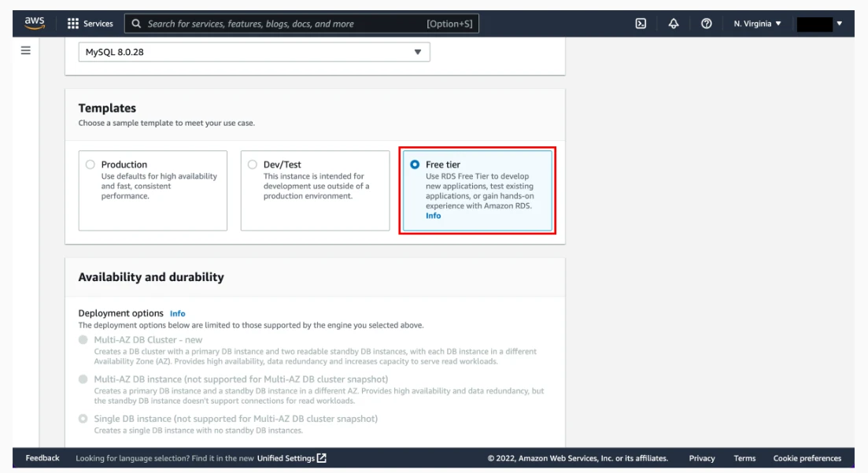The image size is (868, 473).
Task: Open the Services menu label
Action: coord(98,24)
